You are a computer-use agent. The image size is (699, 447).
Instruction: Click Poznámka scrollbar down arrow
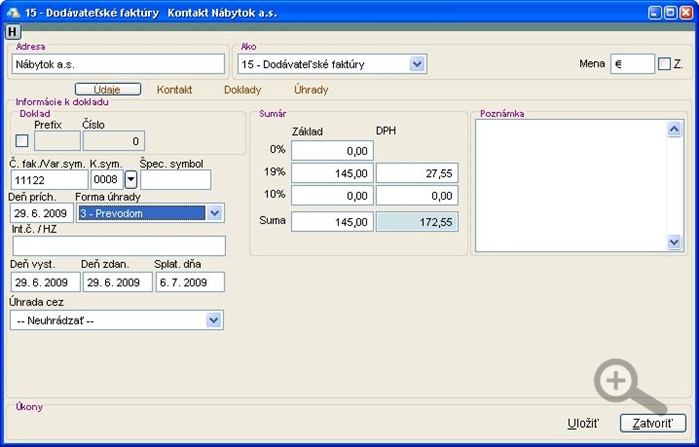[674, 242]
